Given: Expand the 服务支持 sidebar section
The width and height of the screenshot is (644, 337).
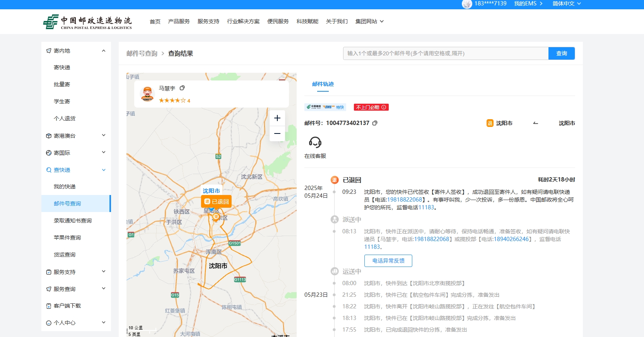Looking at the screenshot, I should pos(104,272).
